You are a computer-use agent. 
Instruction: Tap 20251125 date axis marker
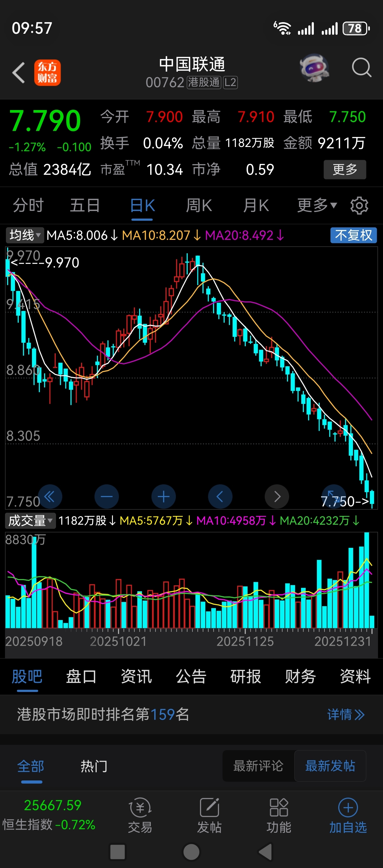point(245,641)
